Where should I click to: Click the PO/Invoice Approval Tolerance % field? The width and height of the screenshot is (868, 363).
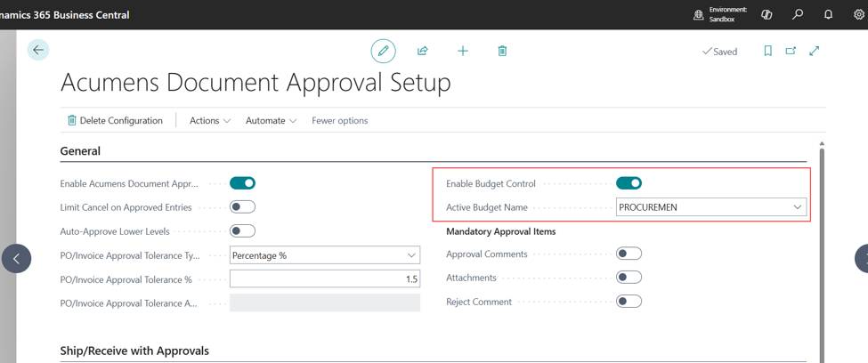(x=325, y=278)
